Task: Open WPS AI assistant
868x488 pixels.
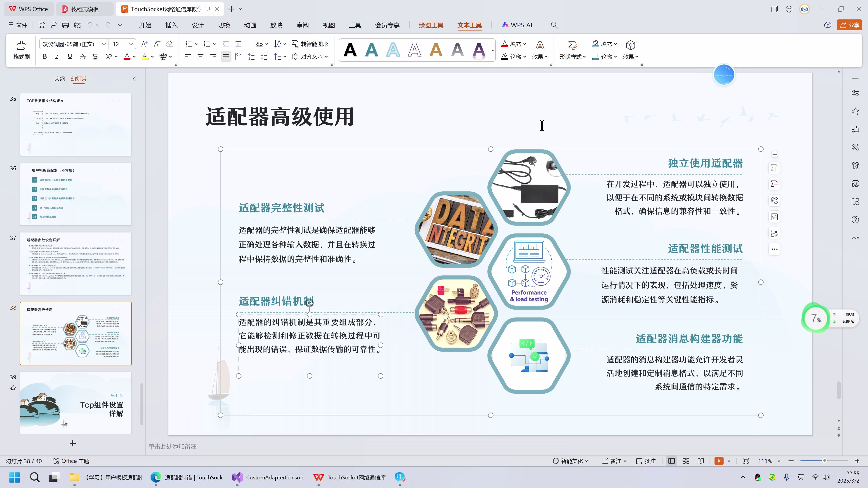Action: (x=517, y=25)
